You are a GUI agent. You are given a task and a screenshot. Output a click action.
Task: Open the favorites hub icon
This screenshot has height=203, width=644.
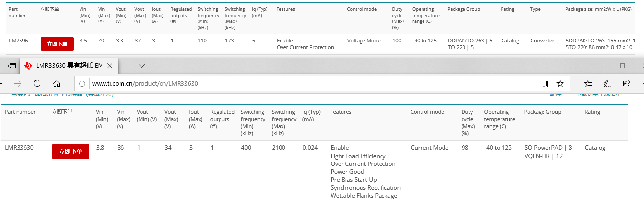click(588, 83)
